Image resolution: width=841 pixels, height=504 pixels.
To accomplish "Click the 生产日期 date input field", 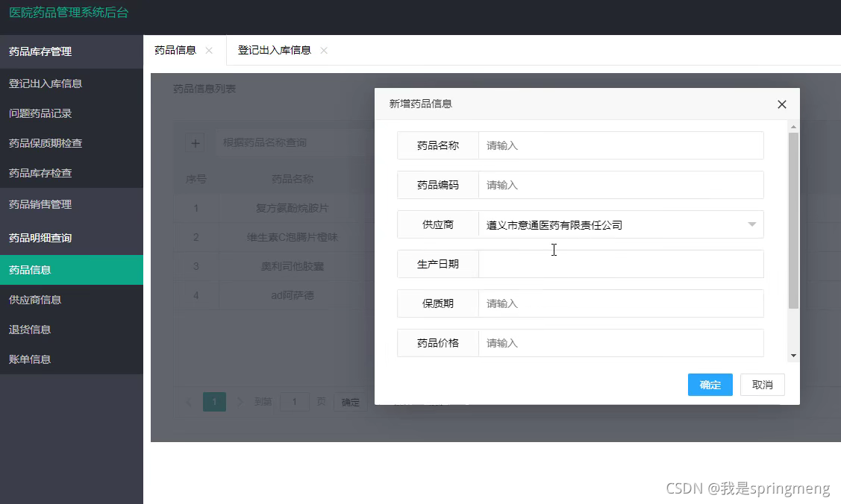I will [621, 264].
